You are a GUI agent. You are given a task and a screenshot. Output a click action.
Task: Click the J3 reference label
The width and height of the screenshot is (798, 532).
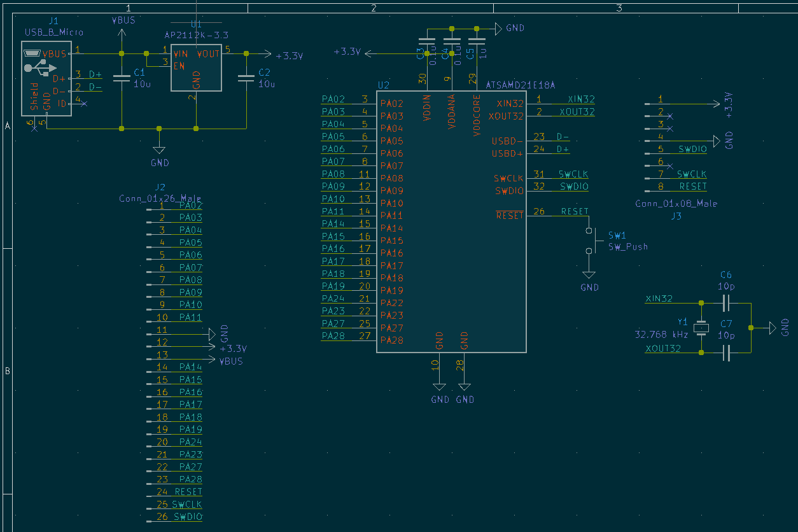(676, 216)
